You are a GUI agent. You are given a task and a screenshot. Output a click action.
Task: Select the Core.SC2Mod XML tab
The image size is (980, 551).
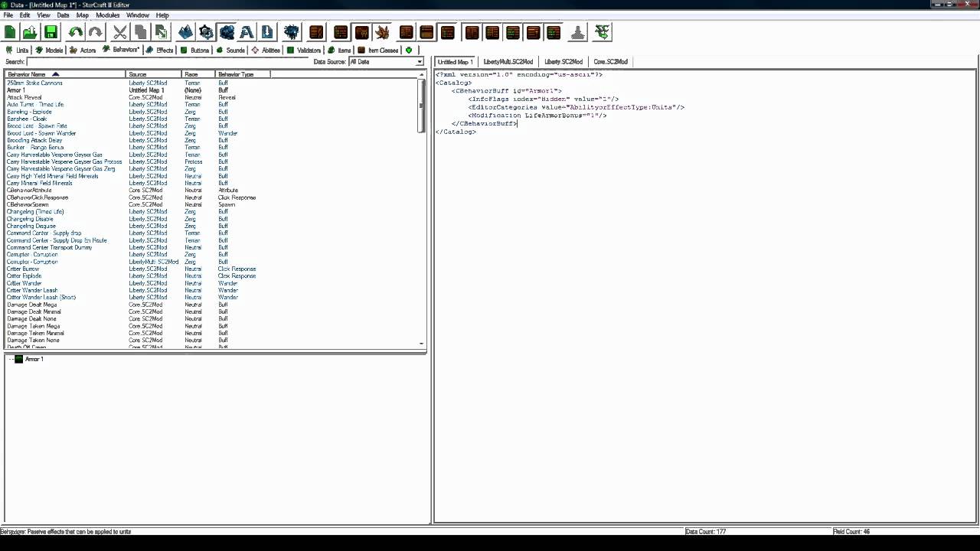610,62
